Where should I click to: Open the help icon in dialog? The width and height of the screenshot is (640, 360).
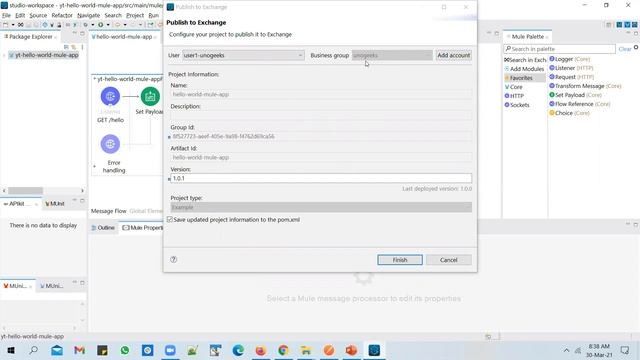(x=173, y=259)
